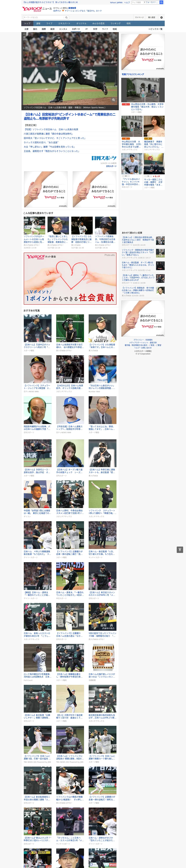The height and width of the screenshot is (868, 186).
Task: Focus the キーワードを入力 search field
Action: (x=44, y=18)
